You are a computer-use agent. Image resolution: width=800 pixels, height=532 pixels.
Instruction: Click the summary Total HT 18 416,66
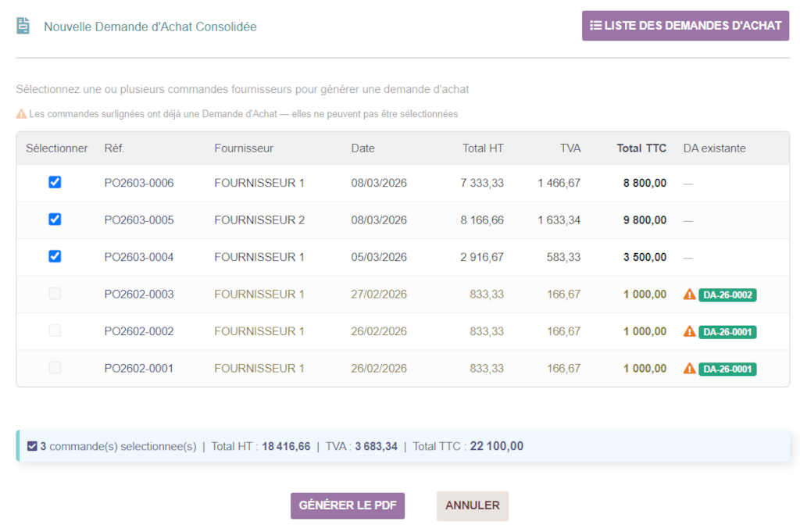pos(286,447)
